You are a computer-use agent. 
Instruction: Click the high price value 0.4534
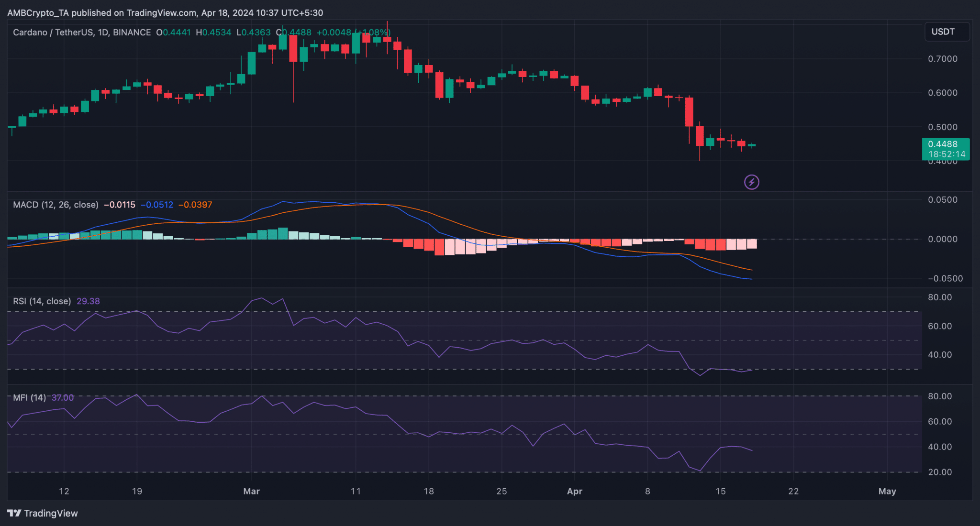tap(216, 33)
